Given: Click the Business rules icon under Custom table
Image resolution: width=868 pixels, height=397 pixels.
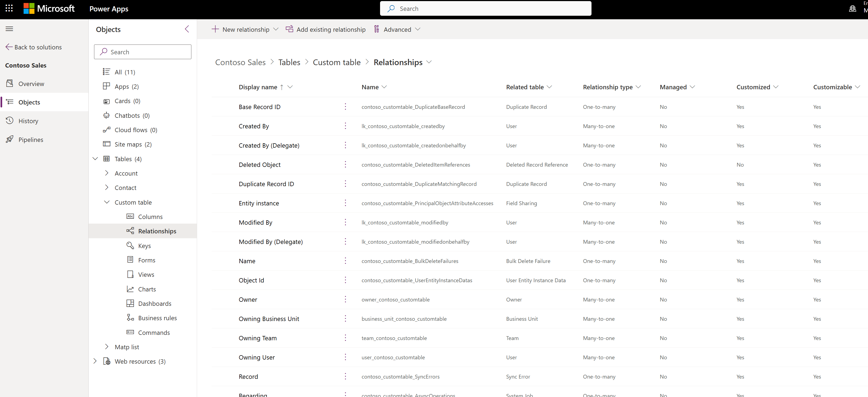Looking at the screenshot, I should tap(130, 317).
